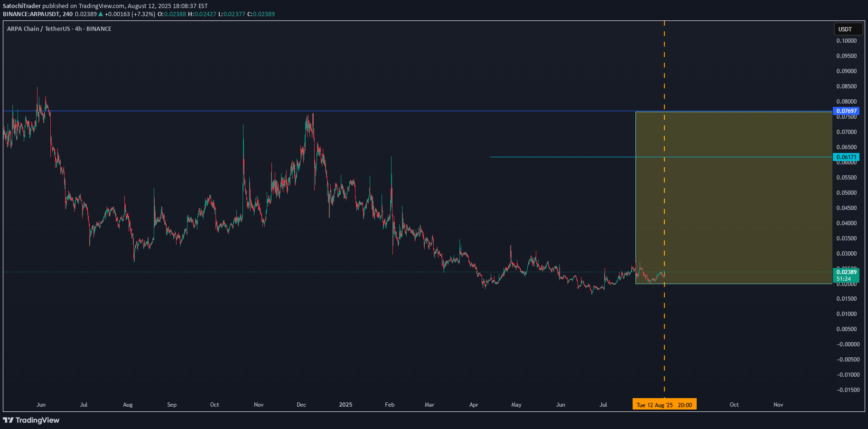The image size is (868, 429).
Task: Click the 0.06171 cyan price label
Action: (x=846, y=157)
